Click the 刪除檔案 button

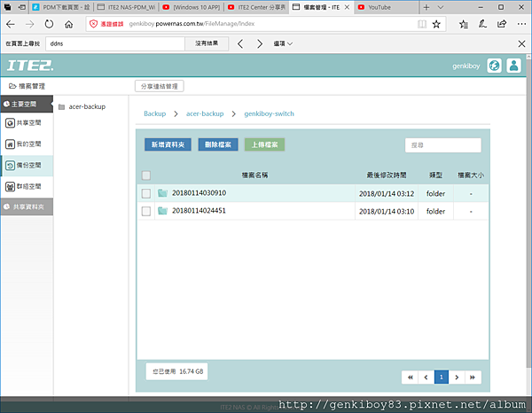point(218,144)
